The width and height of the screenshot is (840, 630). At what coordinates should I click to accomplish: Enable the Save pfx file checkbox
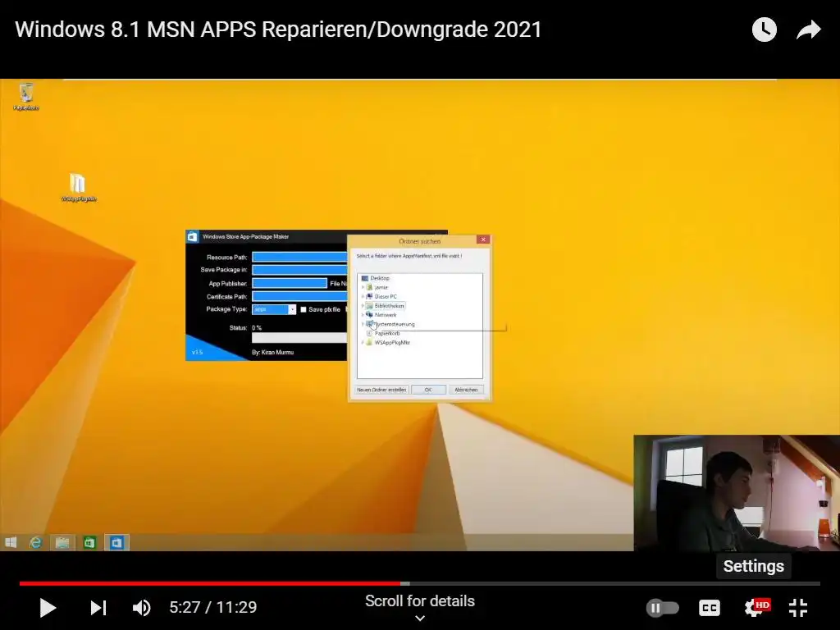(x=304, y=309)
